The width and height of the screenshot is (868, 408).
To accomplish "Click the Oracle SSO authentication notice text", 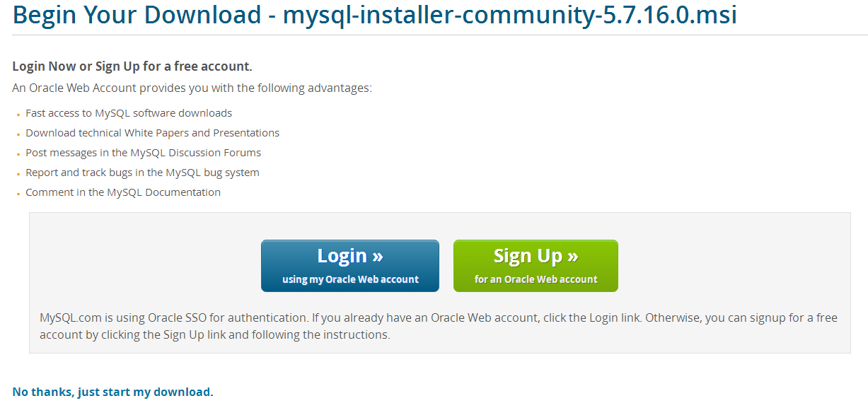I will pyautogui.click(x=438, y=325).
